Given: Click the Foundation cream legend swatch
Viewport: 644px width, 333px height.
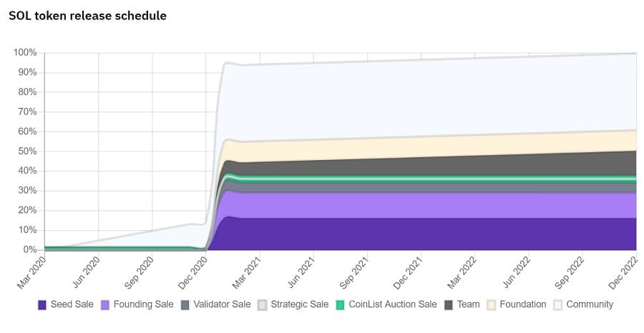Looking at the screenshot, I should [x=491, y=304].
